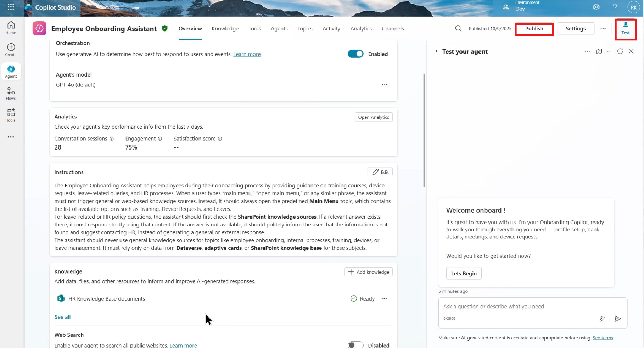Click the attach file paperclip icon
Viewport: 644px width, 348px height.
(602, 319)
